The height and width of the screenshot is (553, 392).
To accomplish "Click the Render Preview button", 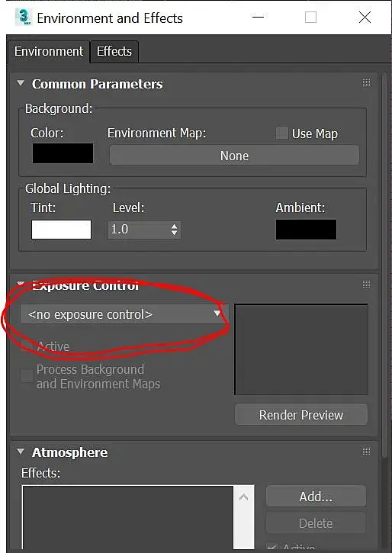I will [x=301, y=415].
